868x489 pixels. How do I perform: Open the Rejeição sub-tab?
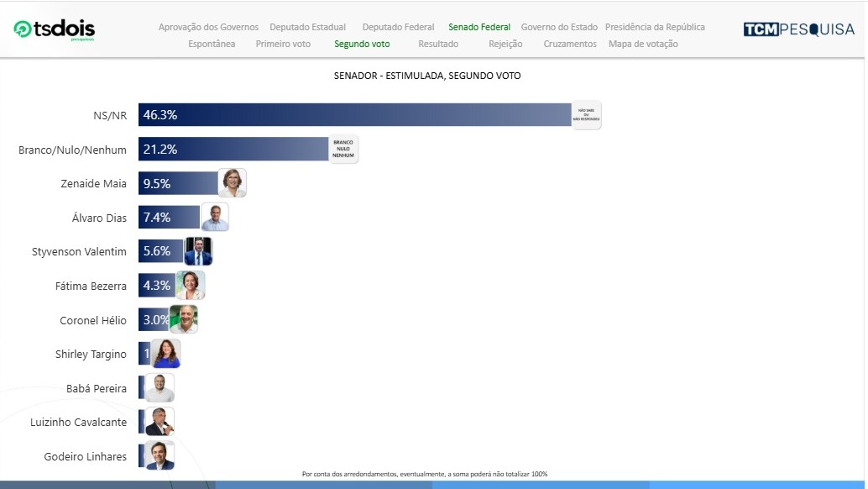(505, 44)
